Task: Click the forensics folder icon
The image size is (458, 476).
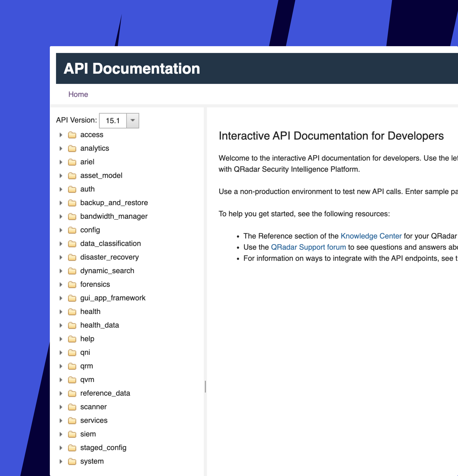Action: tap(72, 284)
